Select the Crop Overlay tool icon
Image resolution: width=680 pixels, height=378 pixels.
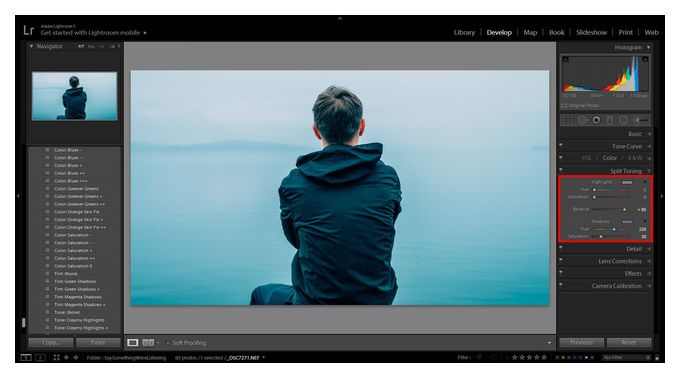tap(568, 120)
